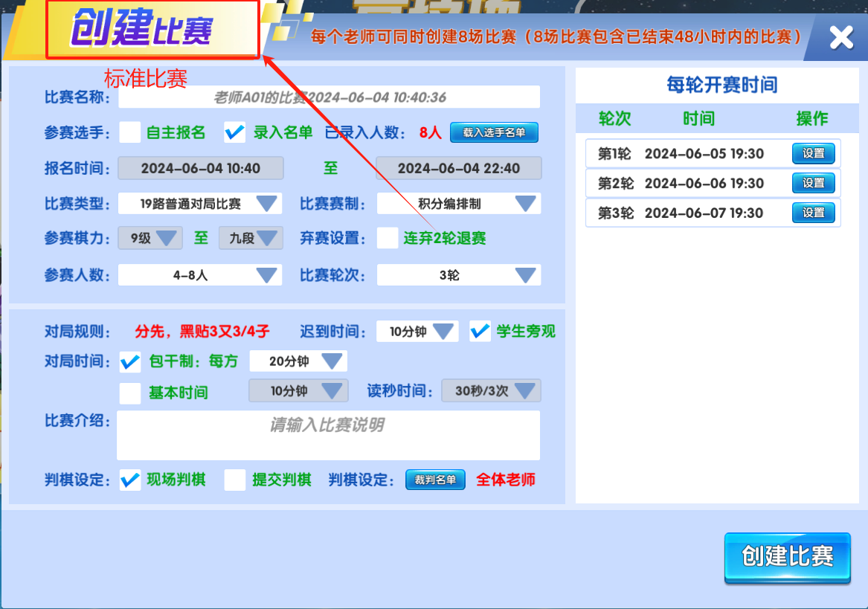This screenshot has width=868, height=609.
Task: Open the 10分钟 basic time dropdown
Action: coord(298,391)
